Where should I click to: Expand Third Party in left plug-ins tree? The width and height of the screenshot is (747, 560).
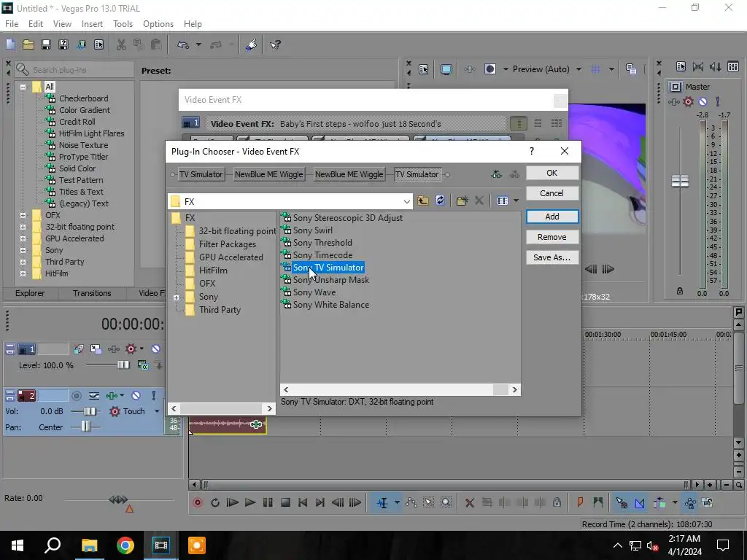click(23, 262)
